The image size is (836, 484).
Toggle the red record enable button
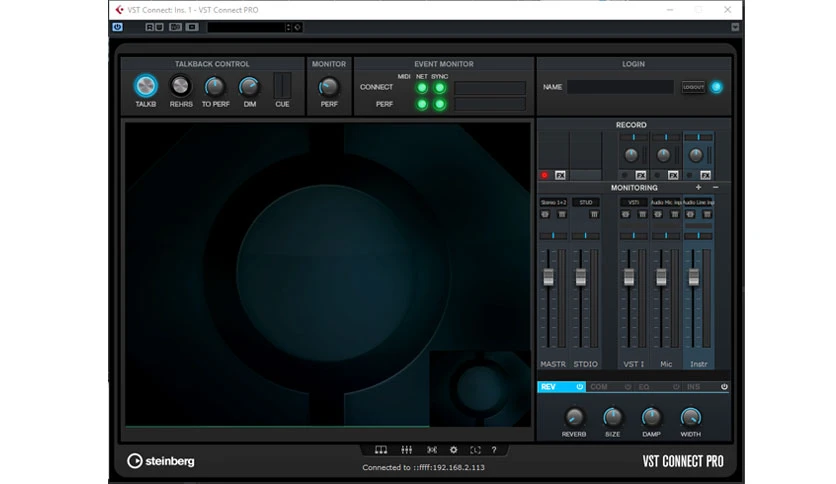coord(544,175)
